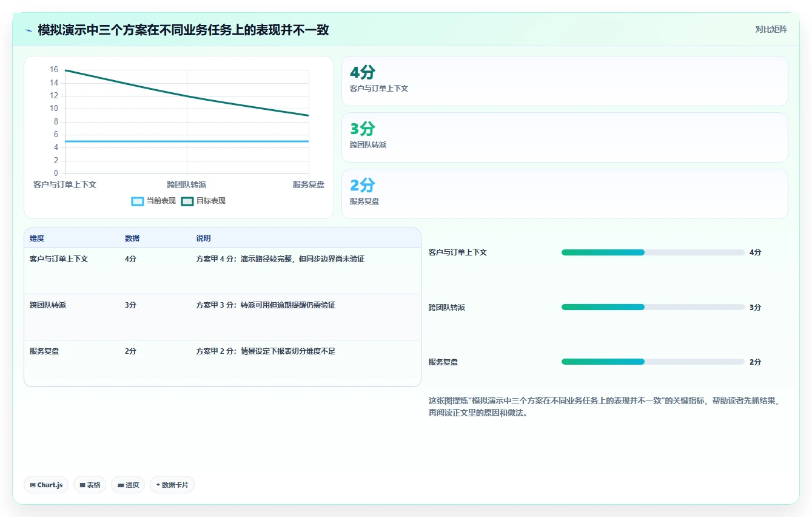This screenshot has width=812, height=517.
Task: Toggle the 当前表现 legend swatch
Action: 138,201
